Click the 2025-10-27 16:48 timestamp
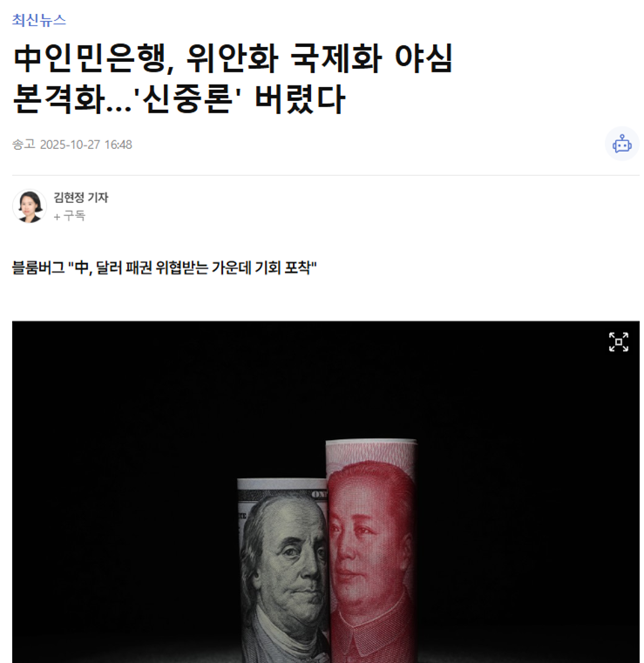Screen dimensions: 644x663 86,145
